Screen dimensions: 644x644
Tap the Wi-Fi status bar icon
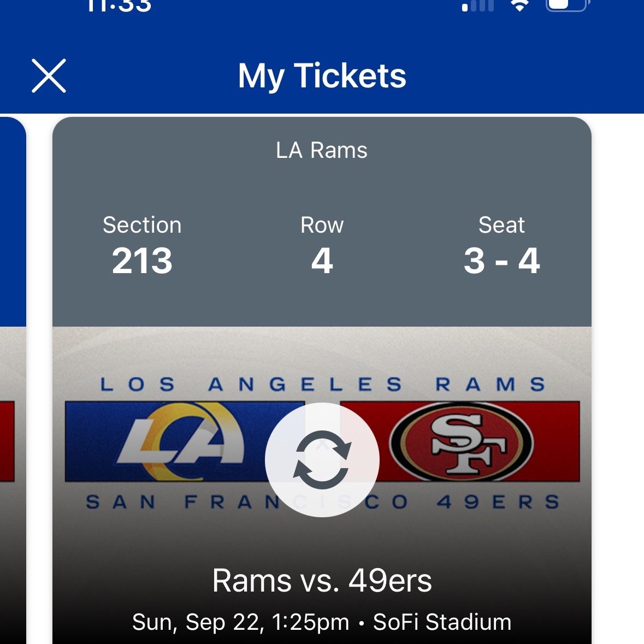point(519,5)
